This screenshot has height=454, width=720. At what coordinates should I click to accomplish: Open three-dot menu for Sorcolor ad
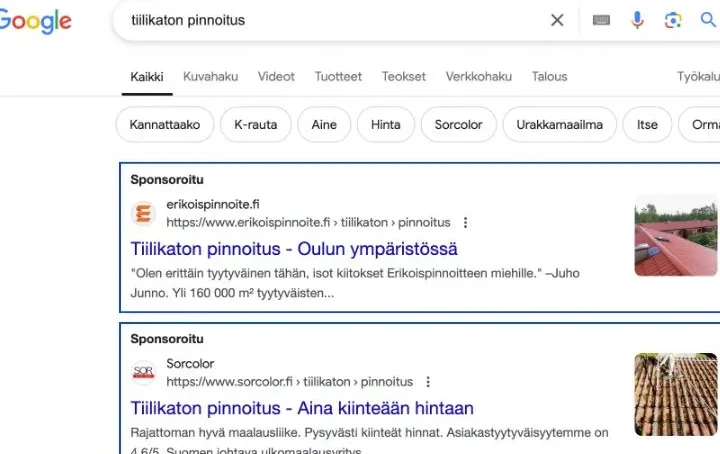[x=428, y=382]
